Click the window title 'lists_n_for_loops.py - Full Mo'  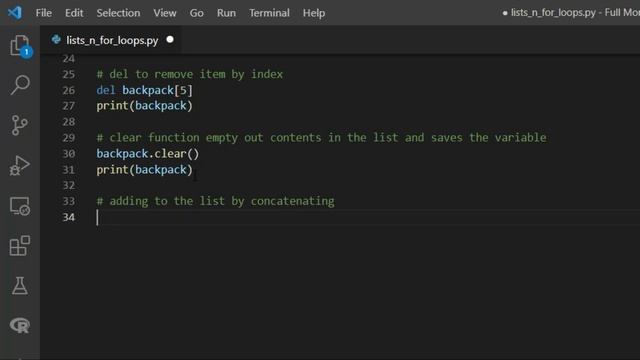pos(575,13)
